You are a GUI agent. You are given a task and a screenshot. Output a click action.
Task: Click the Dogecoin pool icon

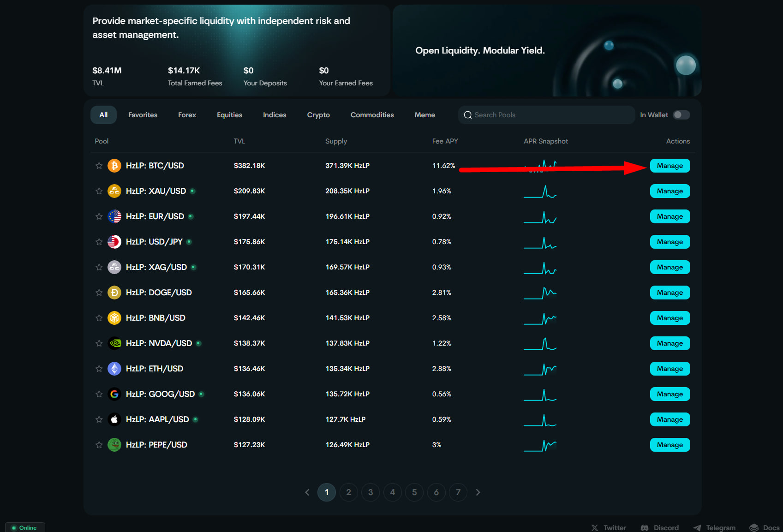(x=114, y=293)
